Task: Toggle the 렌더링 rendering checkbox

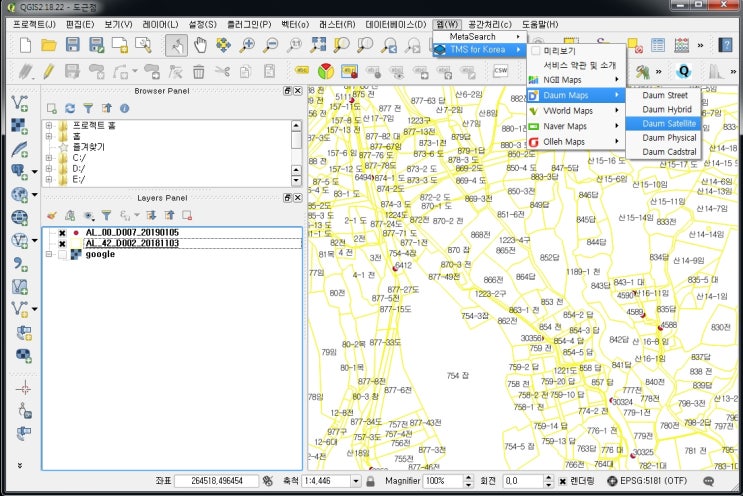Action: pos(562,481)
